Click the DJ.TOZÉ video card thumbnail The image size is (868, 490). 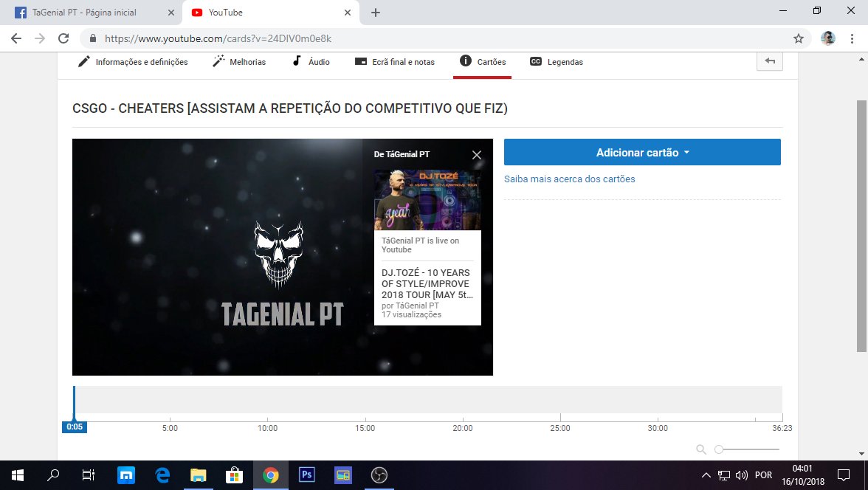(427, 200)
